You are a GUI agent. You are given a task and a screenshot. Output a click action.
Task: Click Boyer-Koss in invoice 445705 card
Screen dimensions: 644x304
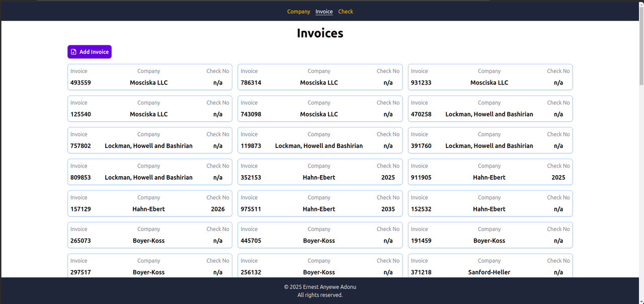click(319, 241)
